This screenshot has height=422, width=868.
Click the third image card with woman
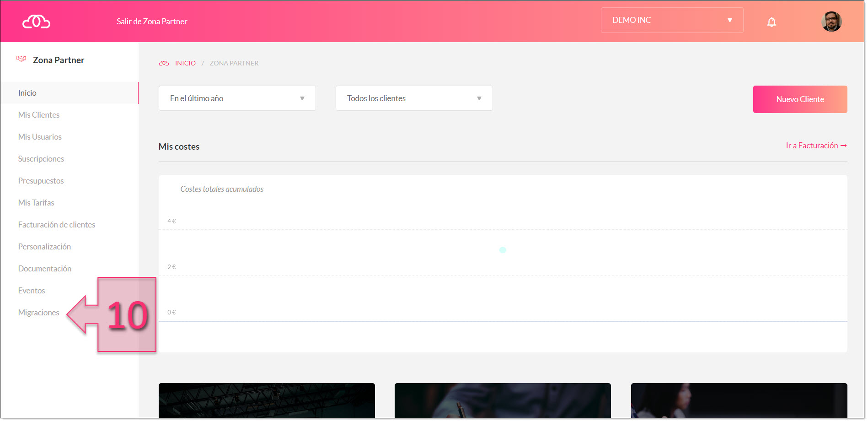point(739,400)
